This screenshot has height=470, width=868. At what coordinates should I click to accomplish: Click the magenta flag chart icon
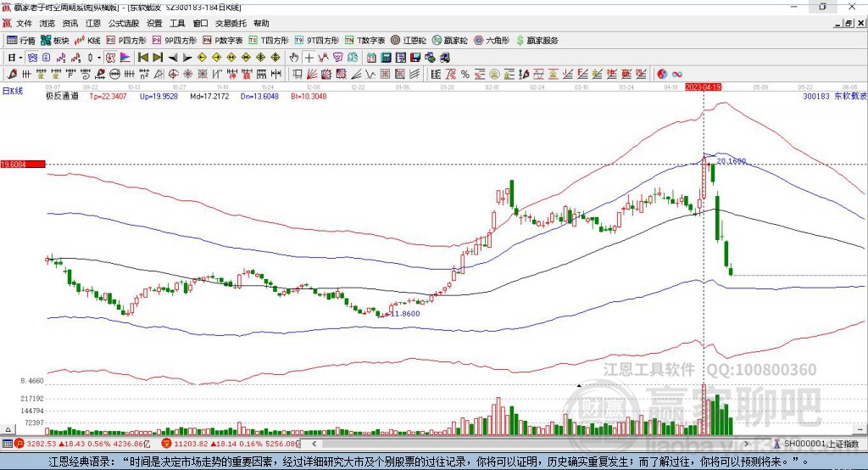tap(125, 58)
